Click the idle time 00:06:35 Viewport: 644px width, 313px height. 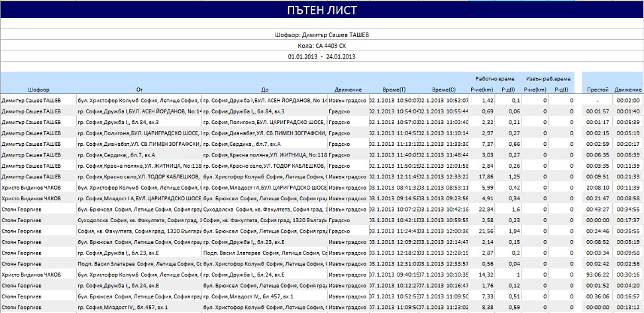[x=597, y=155]
